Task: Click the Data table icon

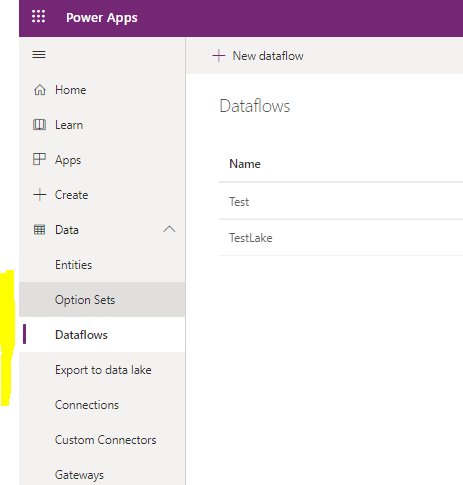Action: pyautogui.click(x=39, y=230)
